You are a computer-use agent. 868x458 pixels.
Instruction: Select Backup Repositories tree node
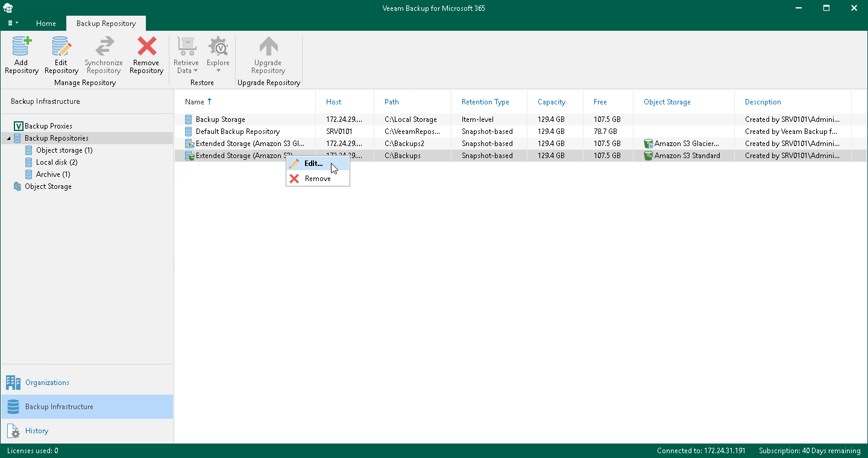click(x=57, y=138)
